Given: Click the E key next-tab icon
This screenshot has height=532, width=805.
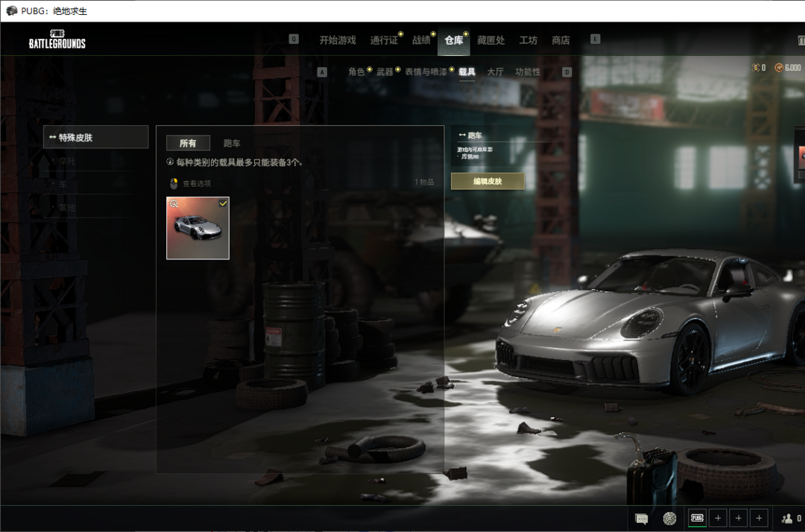Looking at the screenshot, I should click(x=595, y=39).
